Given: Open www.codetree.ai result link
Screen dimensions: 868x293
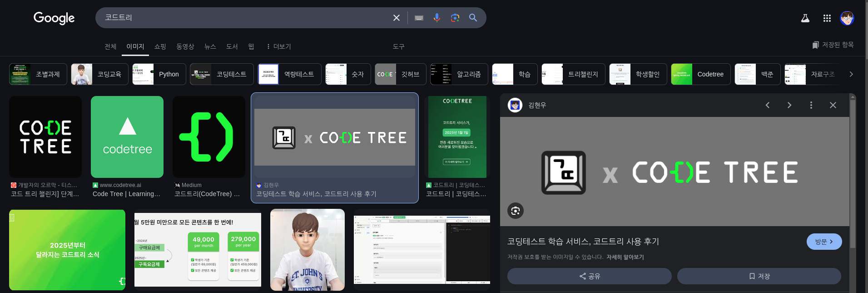Looking at the screenshot, I should (x=120, y=185).
